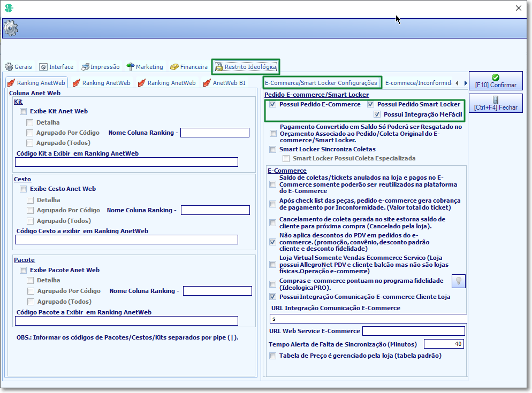532x393 pixels.
Task: Click the URL Web Service E-Commerce field
Action: [414, 331]
